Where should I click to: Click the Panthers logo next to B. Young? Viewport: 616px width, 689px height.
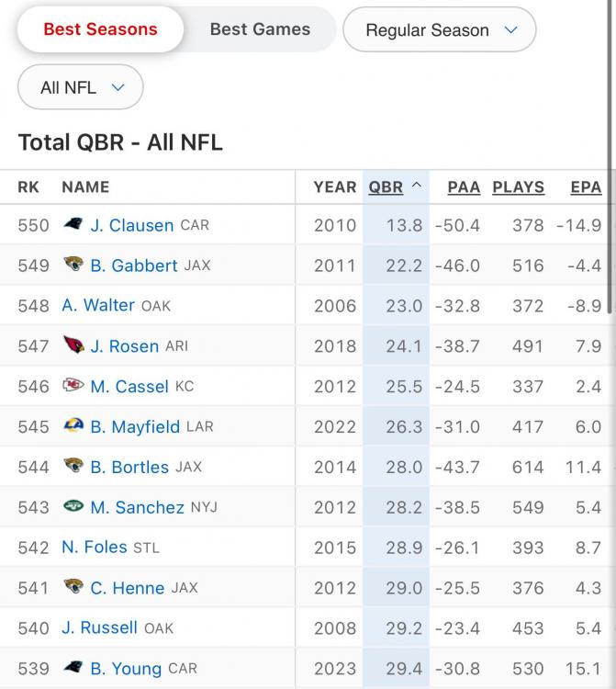pos(73,669)
